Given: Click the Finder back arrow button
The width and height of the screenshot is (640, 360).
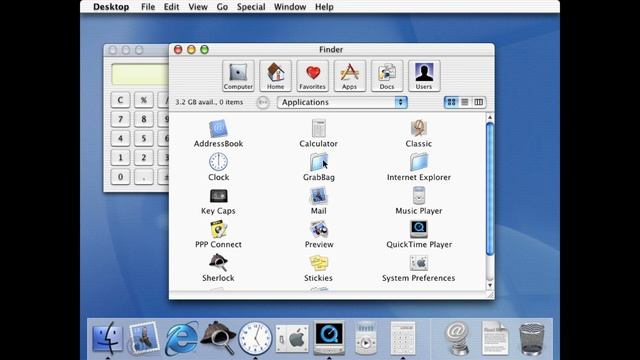Looking at the screenshot, I should (263, 102).
